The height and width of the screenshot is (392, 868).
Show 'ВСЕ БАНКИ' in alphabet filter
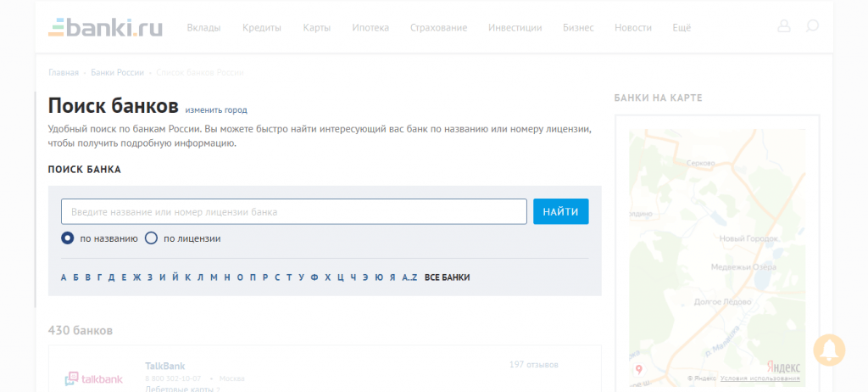coord(447,277)
